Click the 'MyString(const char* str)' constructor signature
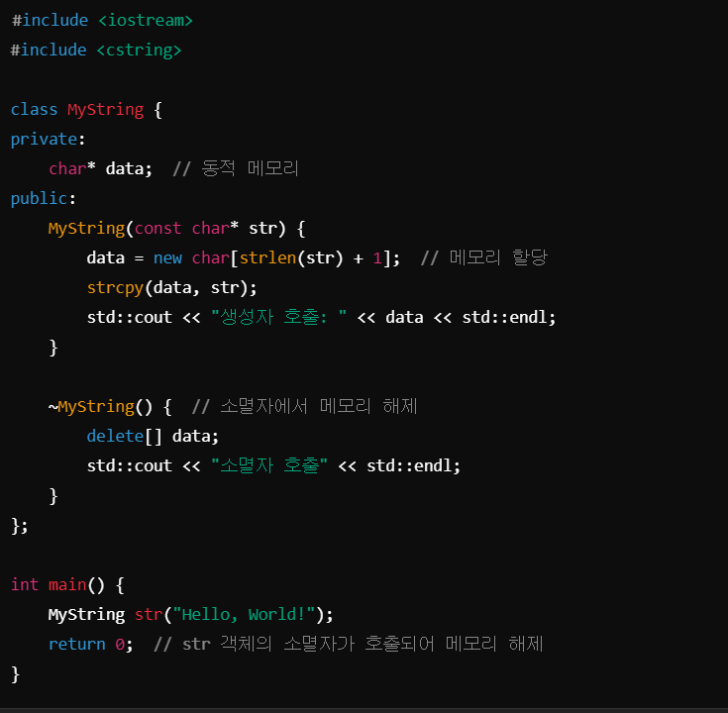Screen dimensions: 728x713 (166, 229)
